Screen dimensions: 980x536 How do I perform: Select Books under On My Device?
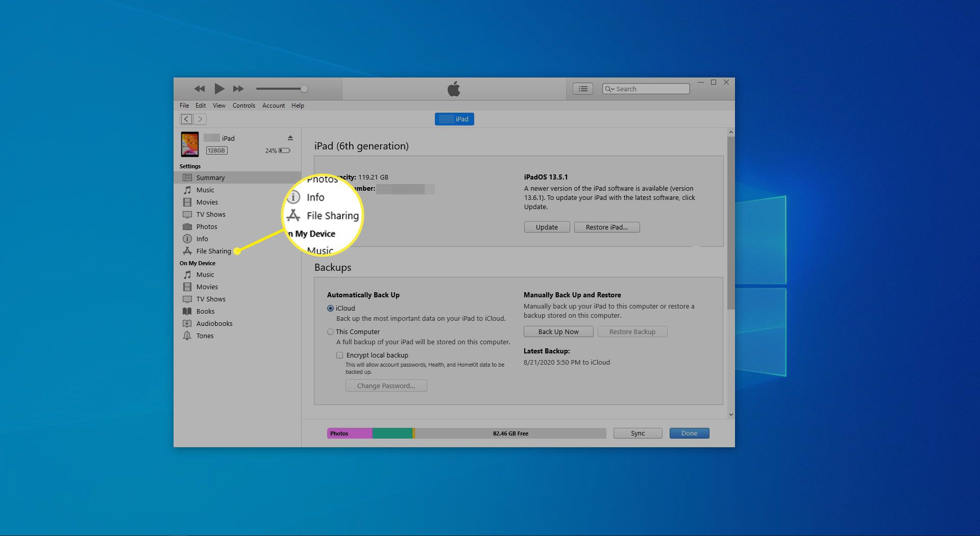[x=237, y=311]
